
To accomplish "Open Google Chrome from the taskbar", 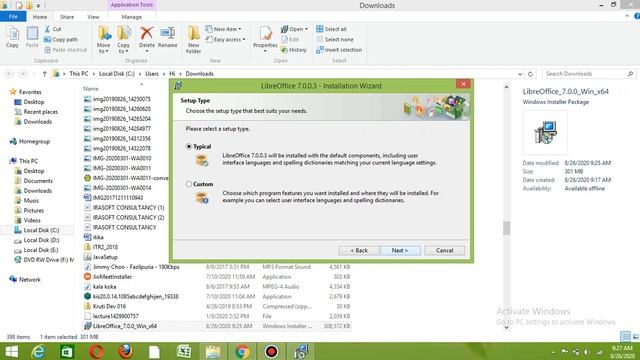I will click(242, 351).
